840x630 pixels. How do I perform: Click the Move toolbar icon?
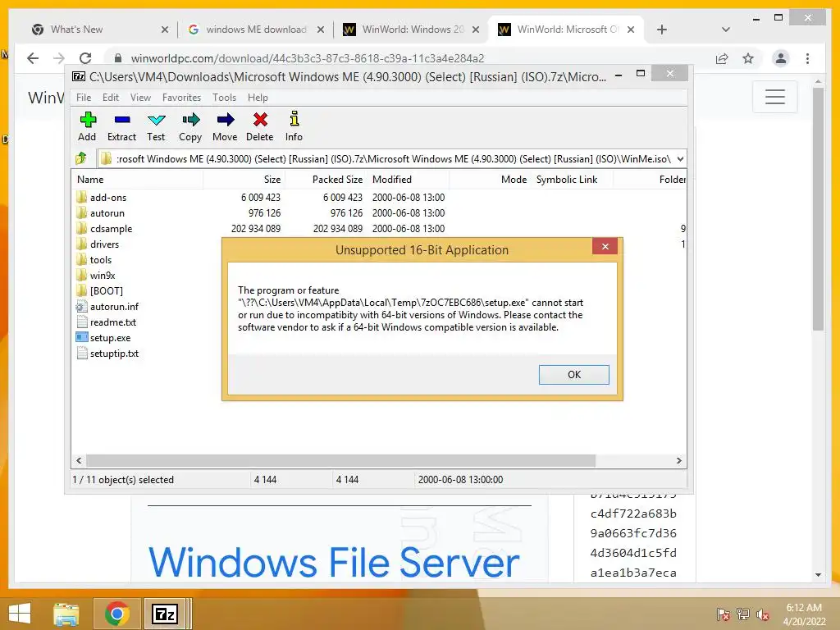(x=225, y=120)
